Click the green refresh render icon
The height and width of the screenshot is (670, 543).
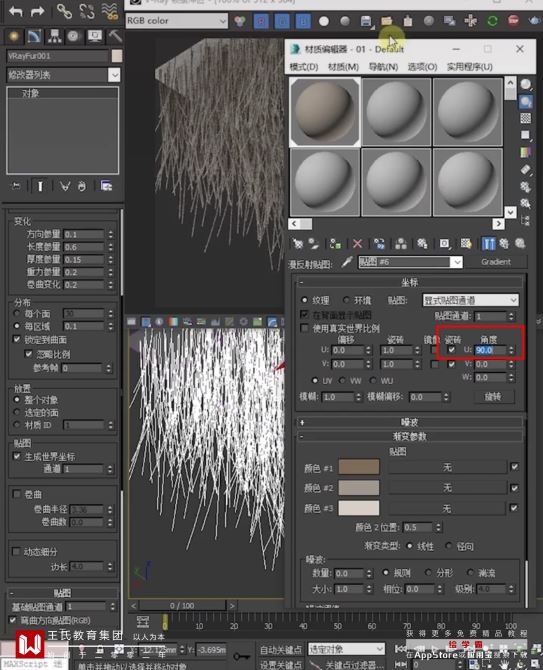(x=492, y=21)
